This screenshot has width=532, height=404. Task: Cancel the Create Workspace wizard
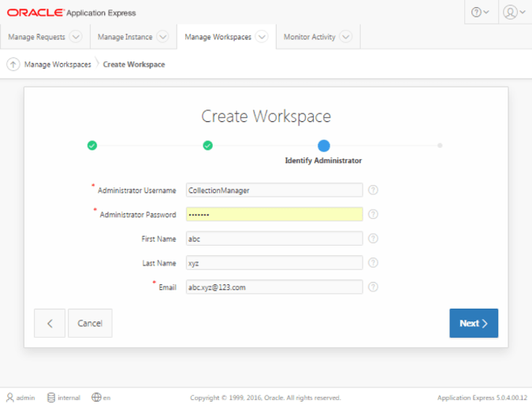(90, 323)
